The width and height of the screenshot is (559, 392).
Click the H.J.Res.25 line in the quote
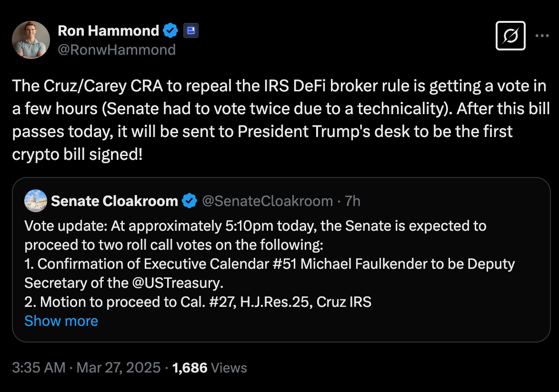(x=198, y=302)
